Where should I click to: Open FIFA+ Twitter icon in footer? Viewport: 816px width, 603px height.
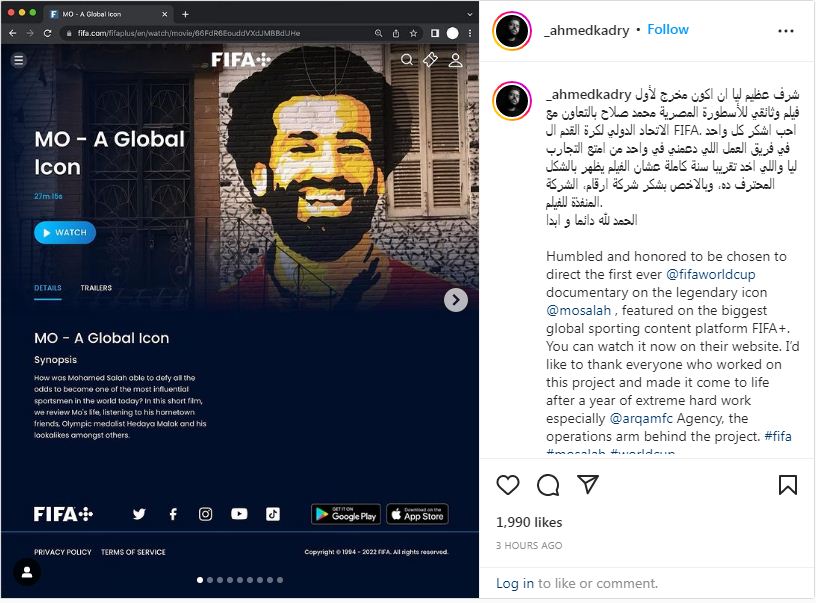(139, 514)
